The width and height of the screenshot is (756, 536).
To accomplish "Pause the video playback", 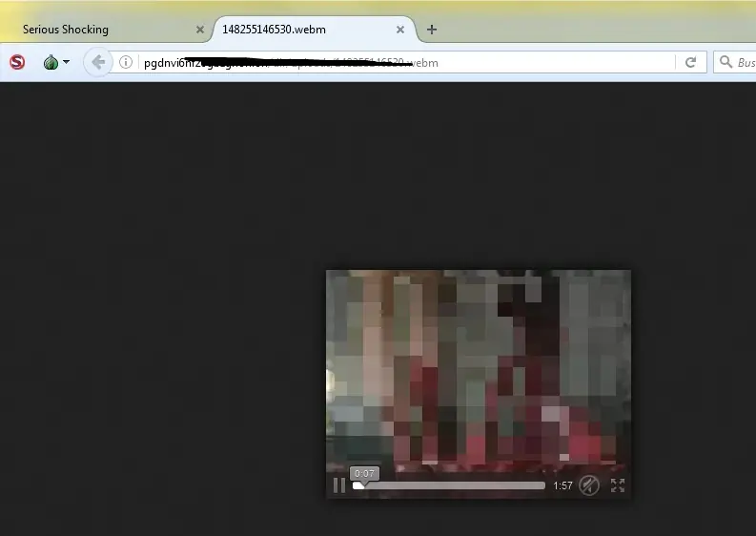I will [x=339, y=485].
